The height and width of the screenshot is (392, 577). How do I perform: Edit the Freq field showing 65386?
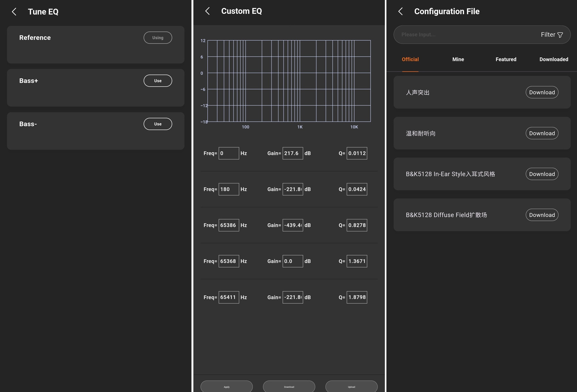pyautogui.click(x=229, y=225)
